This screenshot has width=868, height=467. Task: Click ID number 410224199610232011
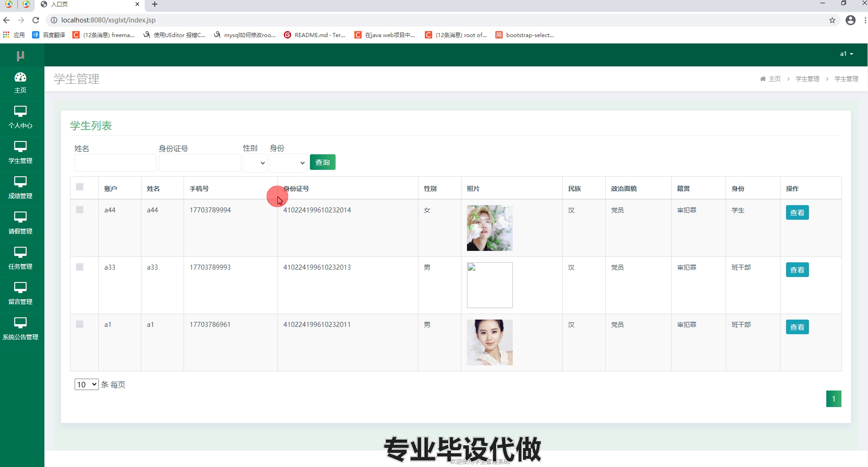(x=317, y=325)
